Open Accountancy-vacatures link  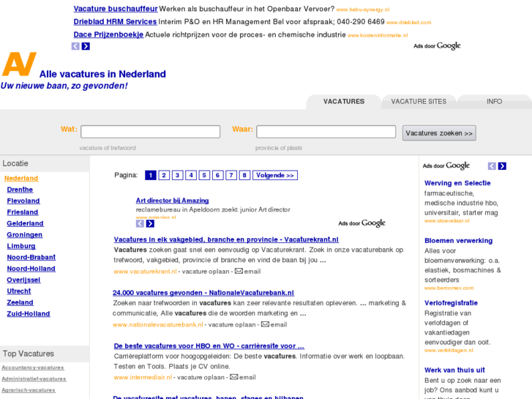(33, 368)
